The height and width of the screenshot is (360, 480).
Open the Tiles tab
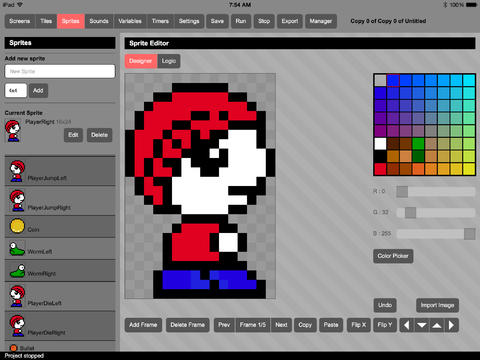tap(46, 21)
